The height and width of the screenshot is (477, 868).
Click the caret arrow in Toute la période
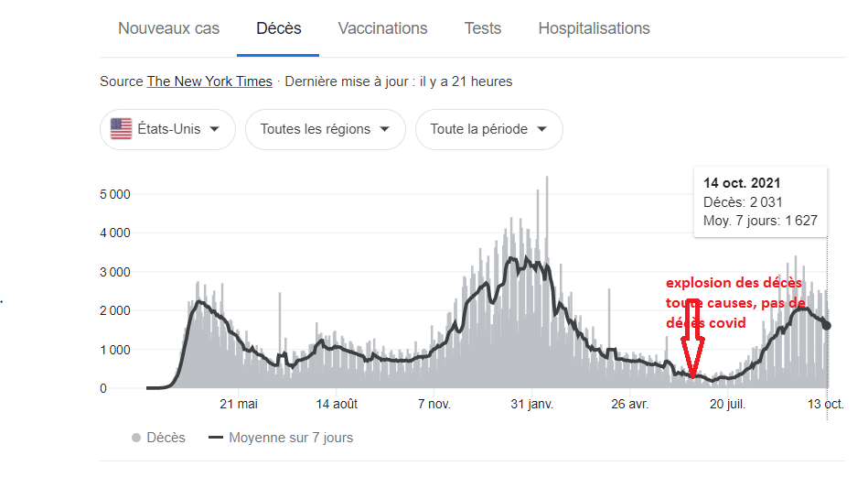542,129
